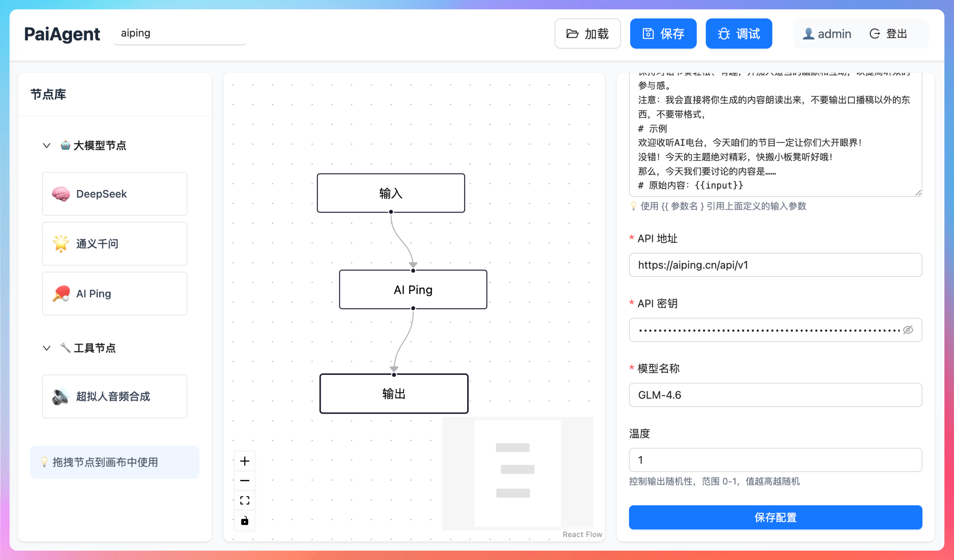Click the 保存配置 save configuration button
The height and width of the screenshot is (560, 954).
click(x=775, y=517)
